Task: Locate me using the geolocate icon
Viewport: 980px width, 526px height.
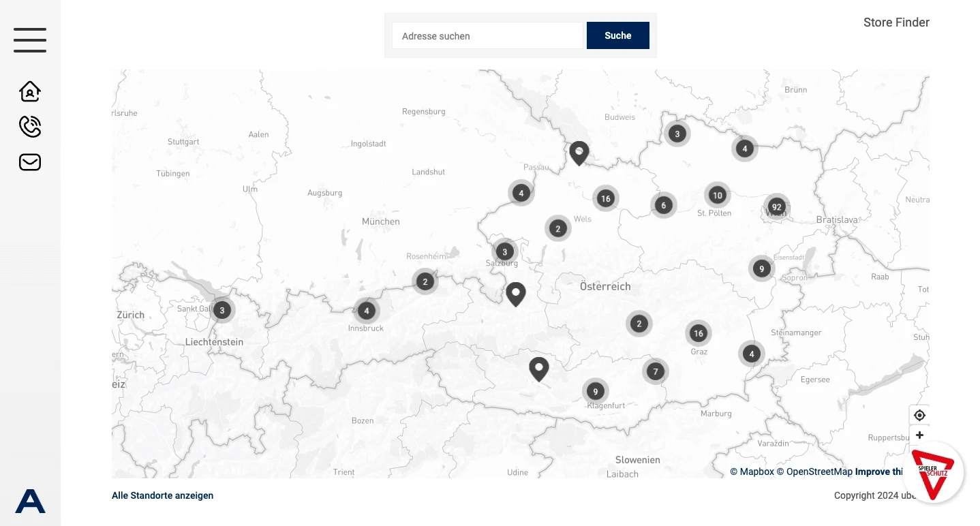Action: point(919,416)
